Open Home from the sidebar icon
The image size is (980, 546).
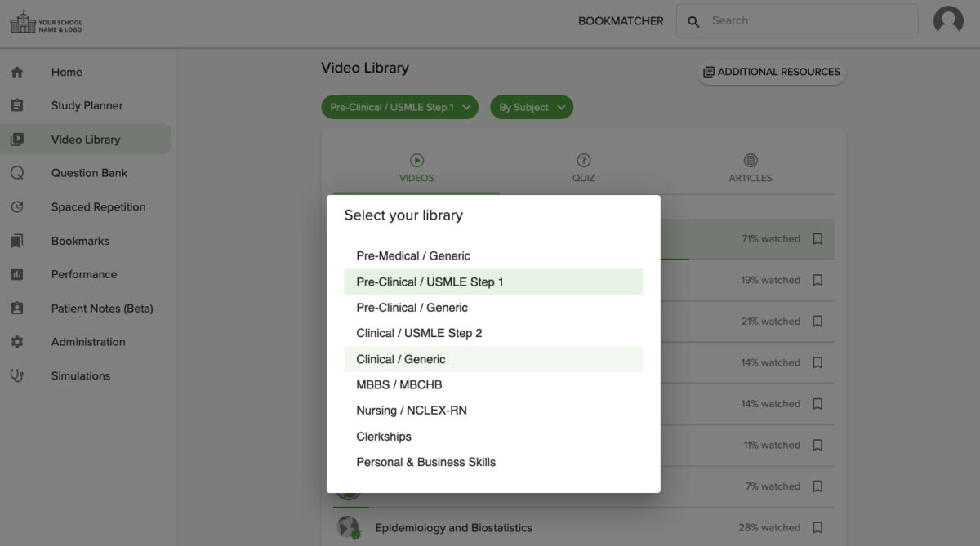[17, 72]
